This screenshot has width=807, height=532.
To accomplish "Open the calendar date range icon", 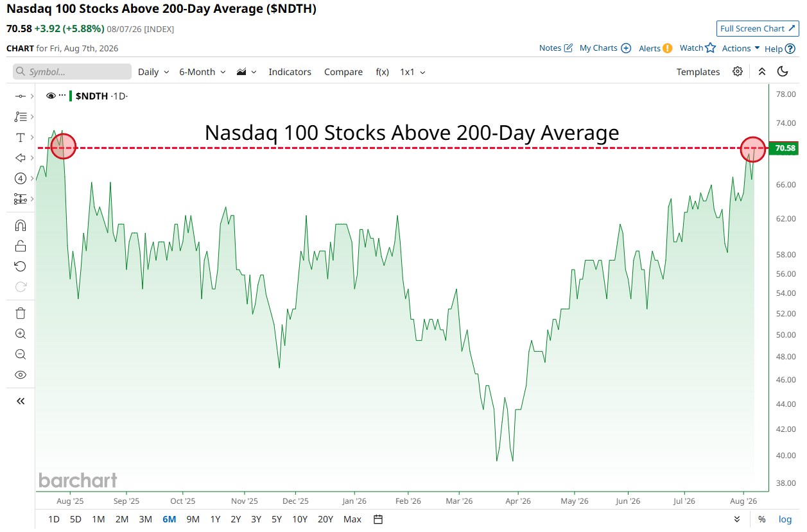I will point(378,519).
